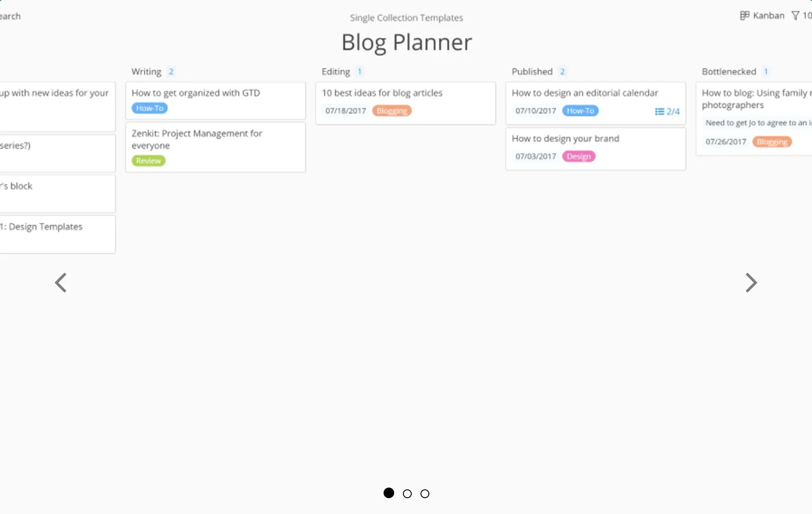This screenshot has width=812, height=514.
Task: Select the first filled carousel dot
Action: pos(389,493)
